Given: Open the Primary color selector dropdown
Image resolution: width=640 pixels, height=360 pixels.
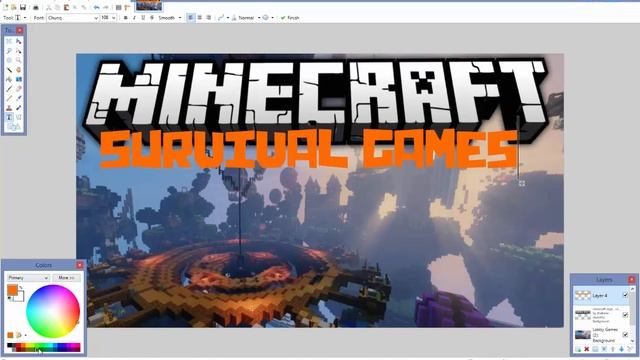Looking at the screenshot, I should tap(28, 278).
